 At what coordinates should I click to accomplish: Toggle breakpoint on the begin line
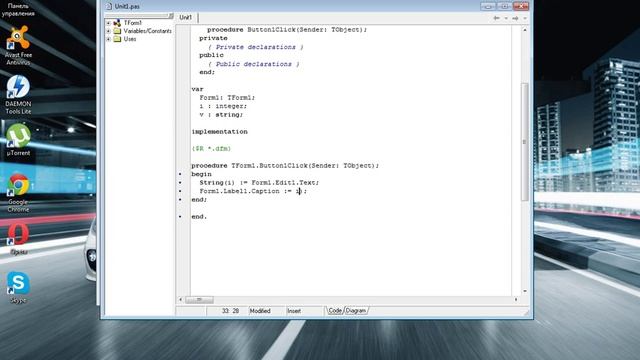pyautogui.click(x=180, y=174)
